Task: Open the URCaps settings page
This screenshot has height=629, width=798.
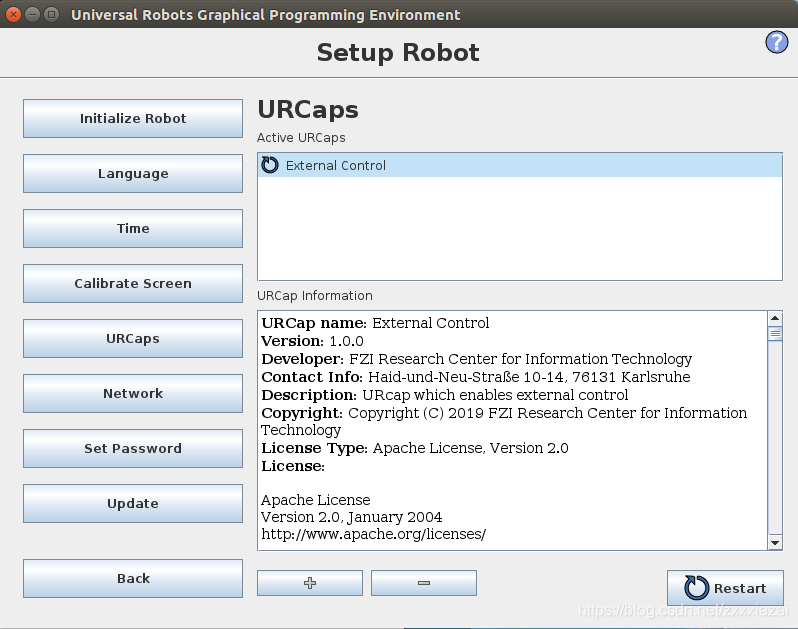Action: point(133,338)
